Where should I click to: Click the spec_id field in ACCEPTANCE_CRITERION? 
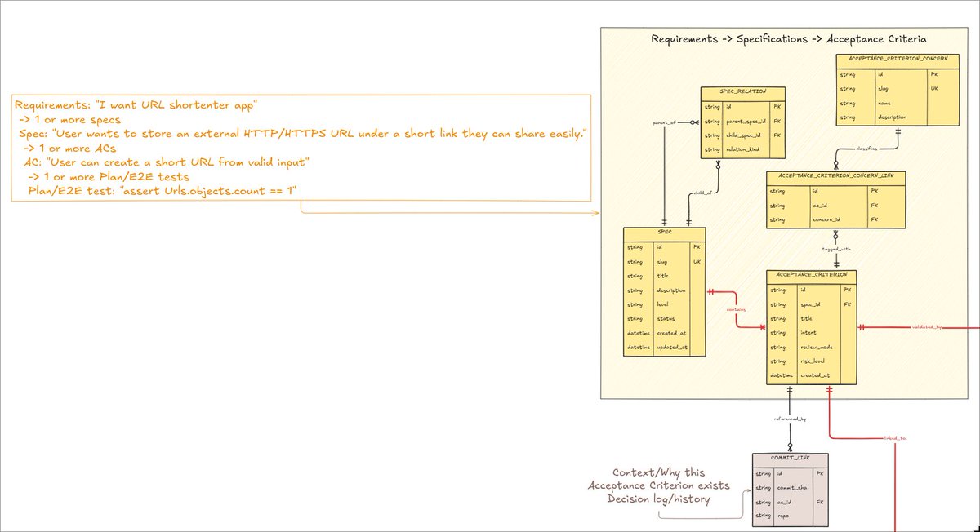tap(813, 304)
